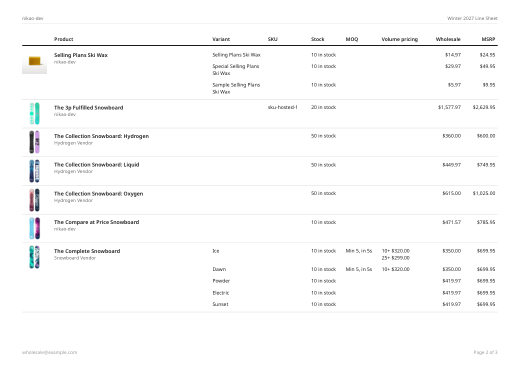Viewport: 520px width, 368px height.
Task: Open The 3p Fulfilled Snowboard thumbnail image
Action: pyautogui.click(x=34, y=114)
